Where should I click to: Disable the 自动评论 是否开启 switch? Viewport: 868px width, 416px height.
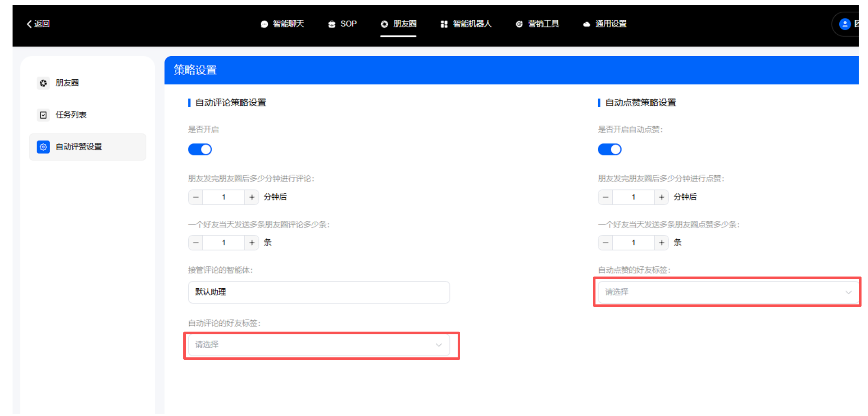pos(200,150)
